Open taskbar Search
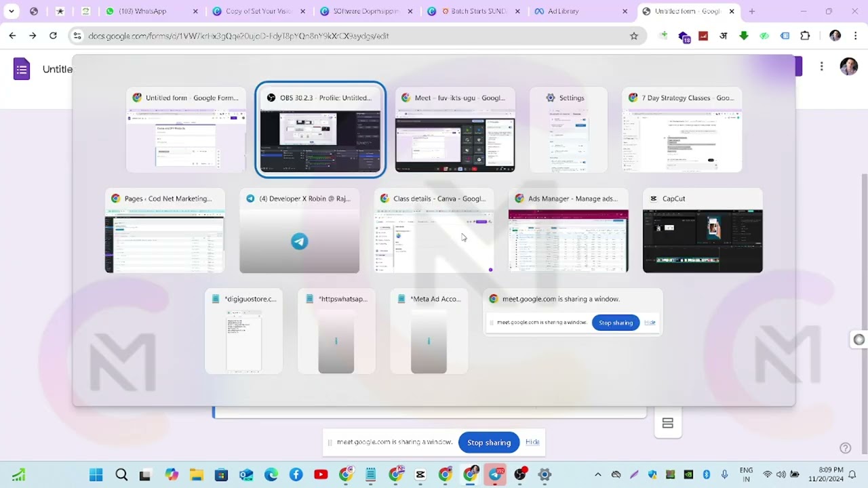This screenshot has width=868, height=488. click(121, 475)
